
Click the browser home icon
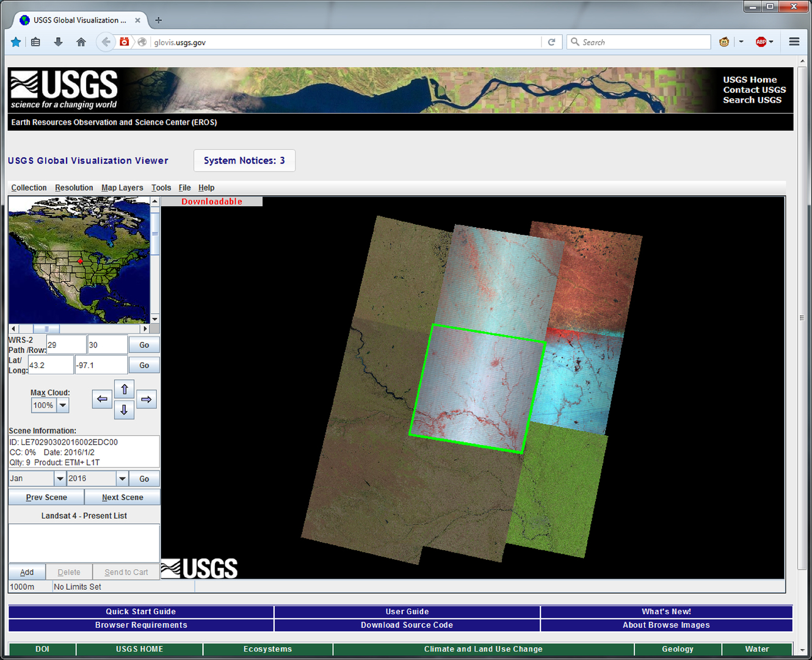81,42
